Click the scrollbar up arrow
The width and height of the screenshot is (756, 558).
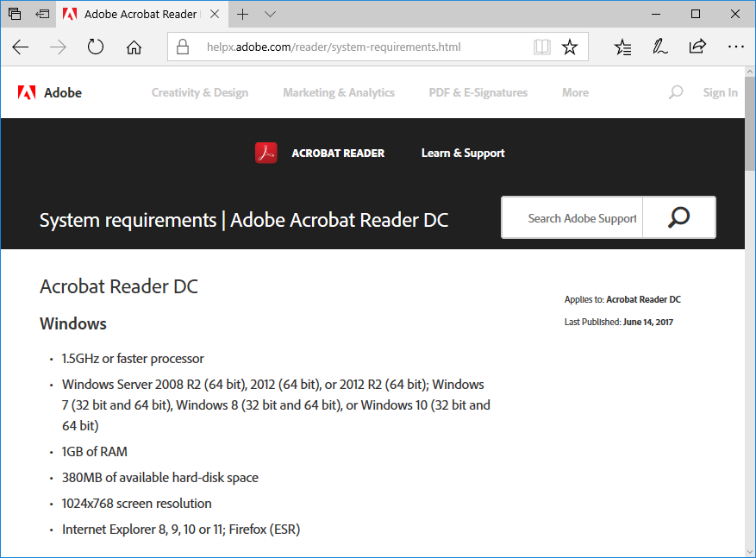coord(750,72)
